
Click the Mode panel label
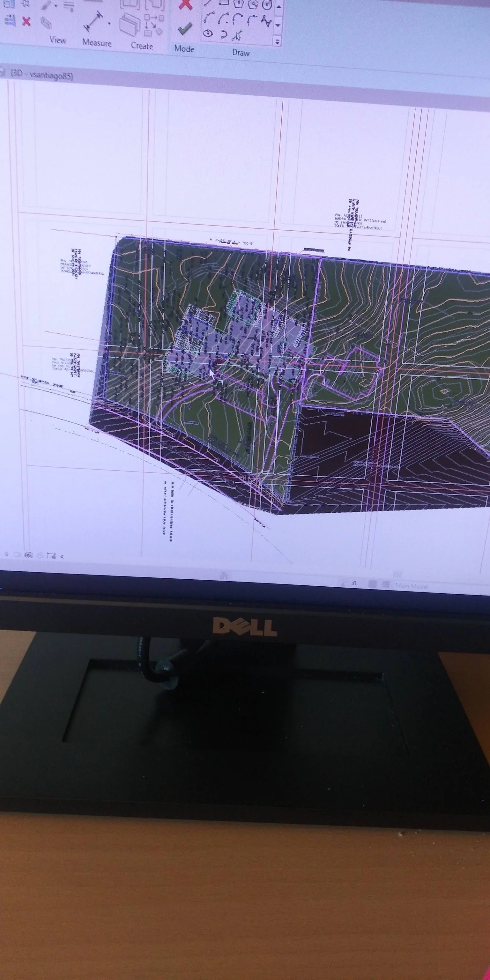click(x=184, y=48)
